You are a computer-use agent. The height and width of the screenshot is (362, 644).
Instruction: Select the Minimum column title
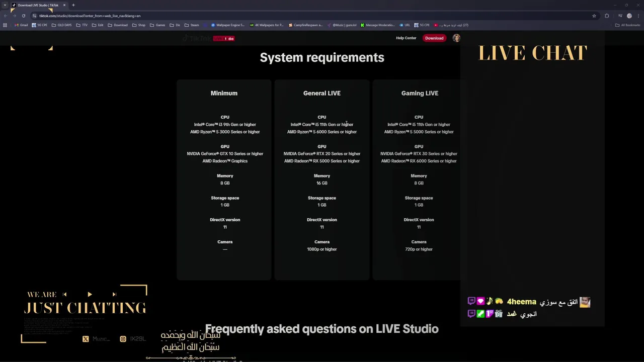[x=224, y=93]
